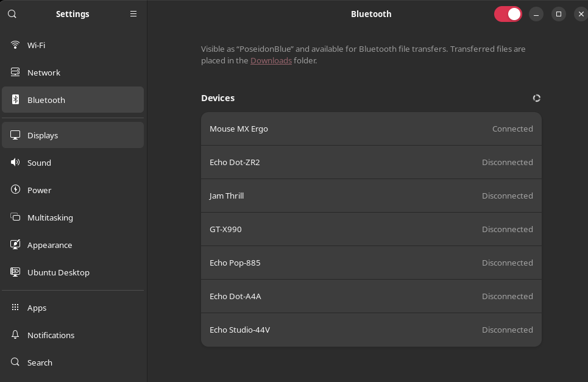Click the Notifications bell icon
Viewport: 588px width, 382px height.
click(16, 335)
